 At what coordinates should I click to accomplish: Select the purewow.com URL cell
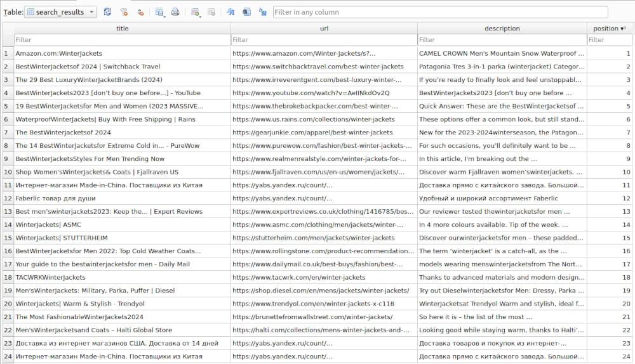(x=324, y=146)
